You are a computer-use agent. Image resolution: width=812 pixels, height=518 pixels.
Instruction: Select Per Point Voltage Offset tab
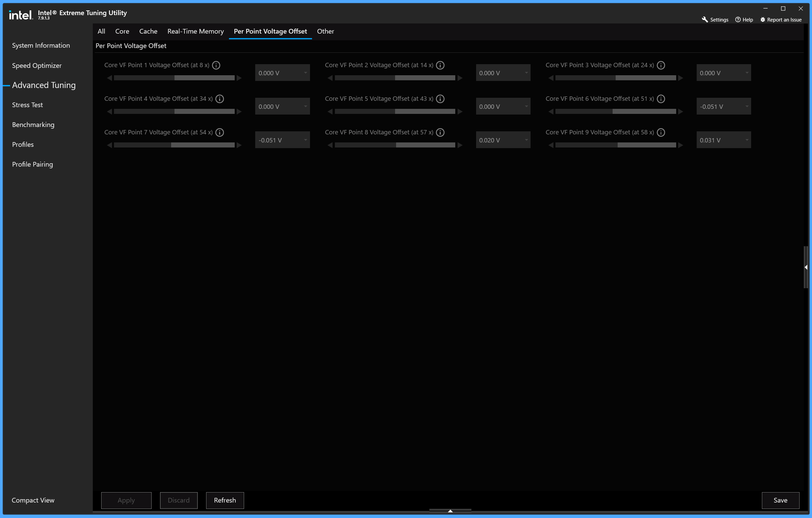[270, 31]
